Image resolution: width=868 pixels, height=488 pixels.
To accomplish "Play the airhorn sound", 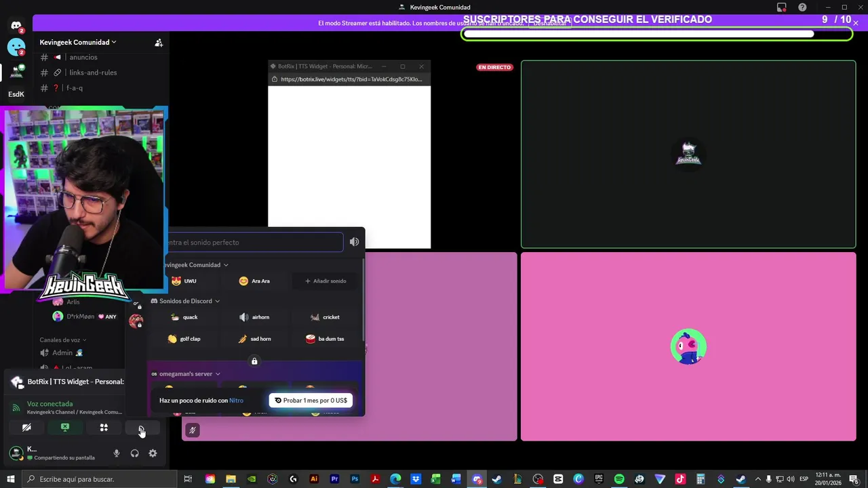I will tap(254, 317).
